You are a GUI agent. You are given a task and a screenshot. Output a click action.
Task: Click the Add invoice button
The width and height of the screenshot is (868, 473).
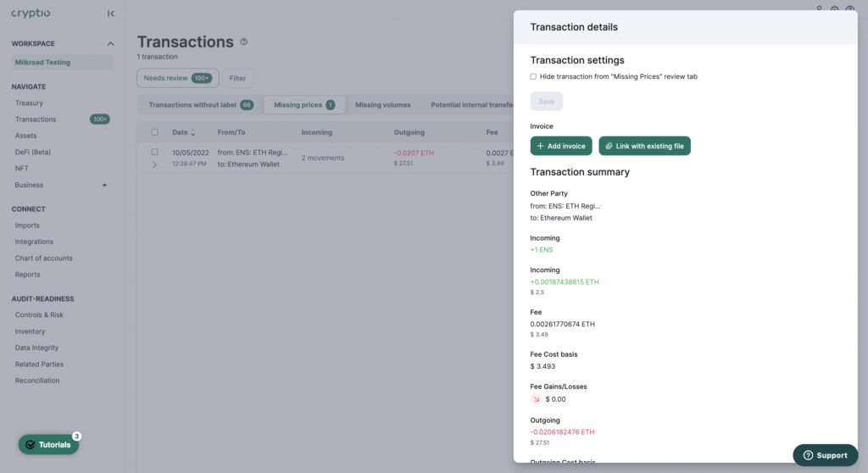click(x=561, y=146)
